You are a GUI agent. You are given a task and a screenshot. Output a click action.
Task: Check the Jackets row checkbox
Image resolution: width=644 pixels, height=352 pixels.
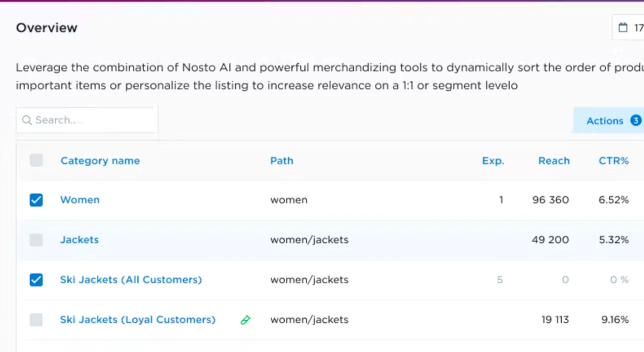[36, 240]
